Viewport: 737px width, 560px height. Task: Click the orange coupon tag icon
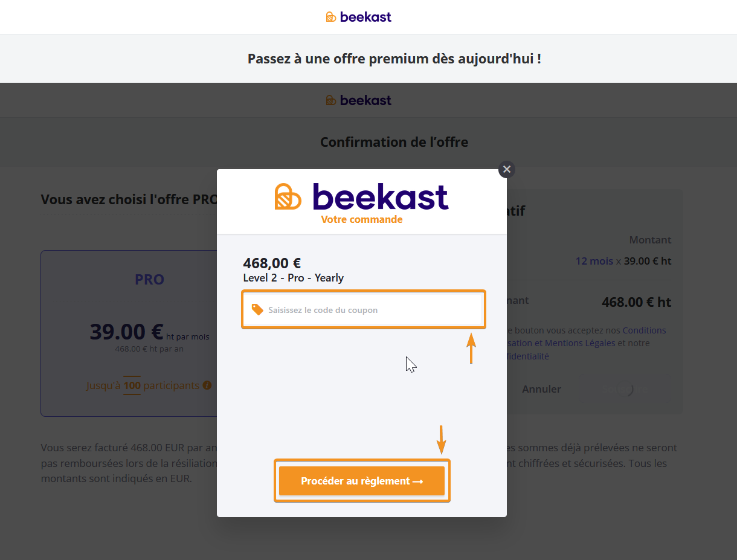[x=257, y=309]
